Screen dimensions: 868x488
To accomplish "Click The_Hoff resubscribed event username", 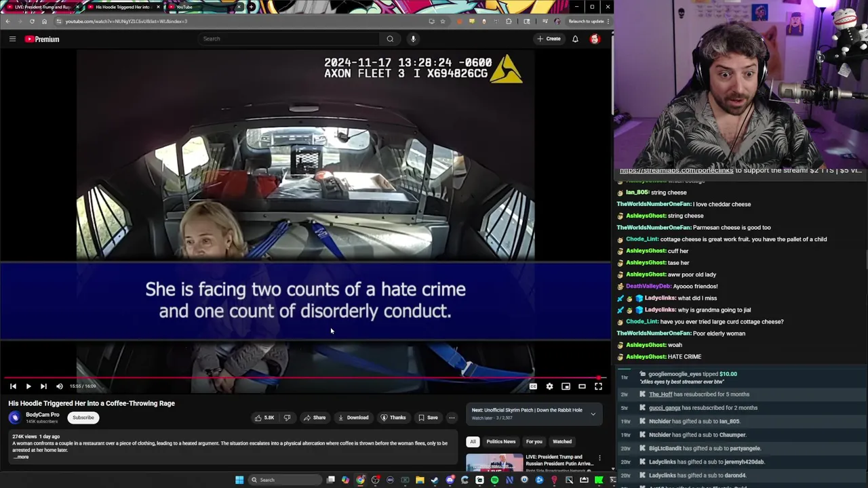I will pyautogui.click(x=660, y=394).
